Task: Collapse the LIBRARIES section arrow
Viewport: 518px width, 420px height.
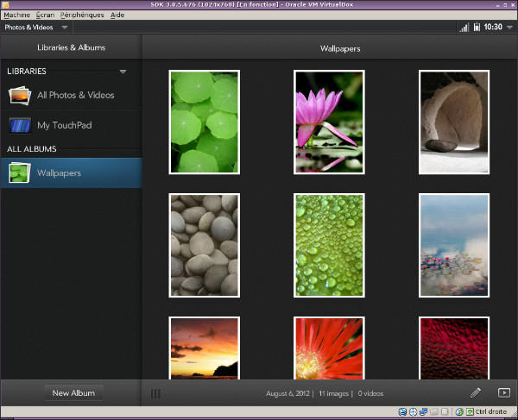Action: 123,72
